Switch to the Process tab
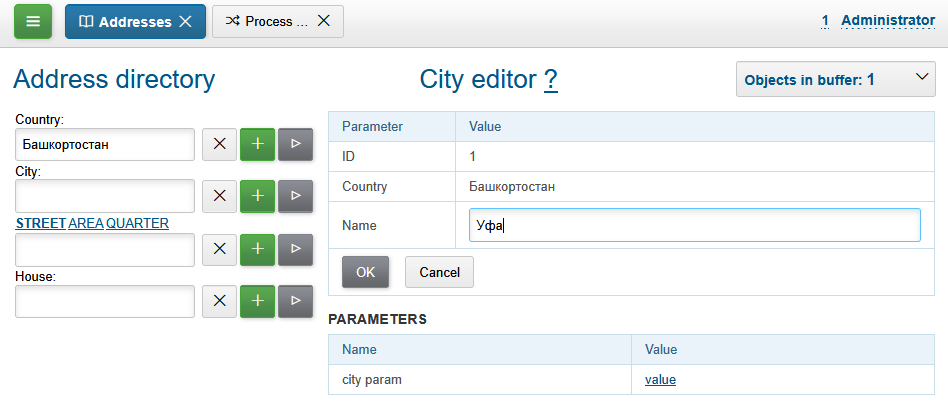 (x=267, y=21)
